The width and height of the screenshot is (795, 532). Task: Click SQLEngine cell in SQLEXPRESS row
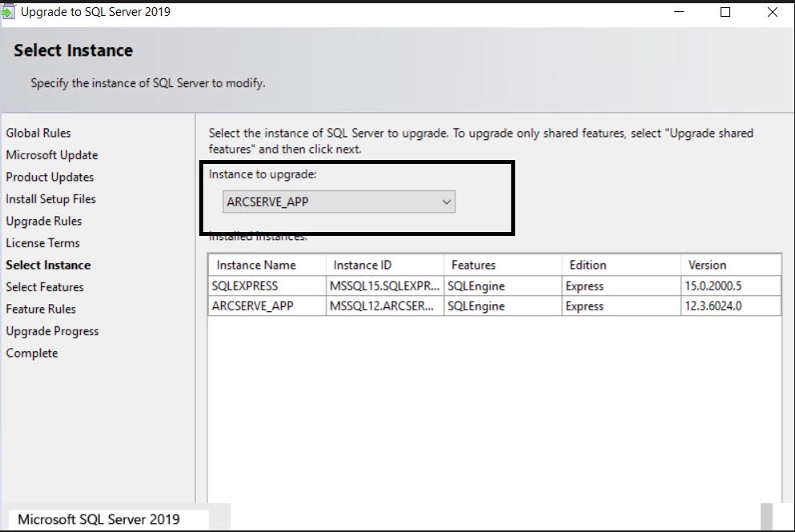[x=503, y=286]
